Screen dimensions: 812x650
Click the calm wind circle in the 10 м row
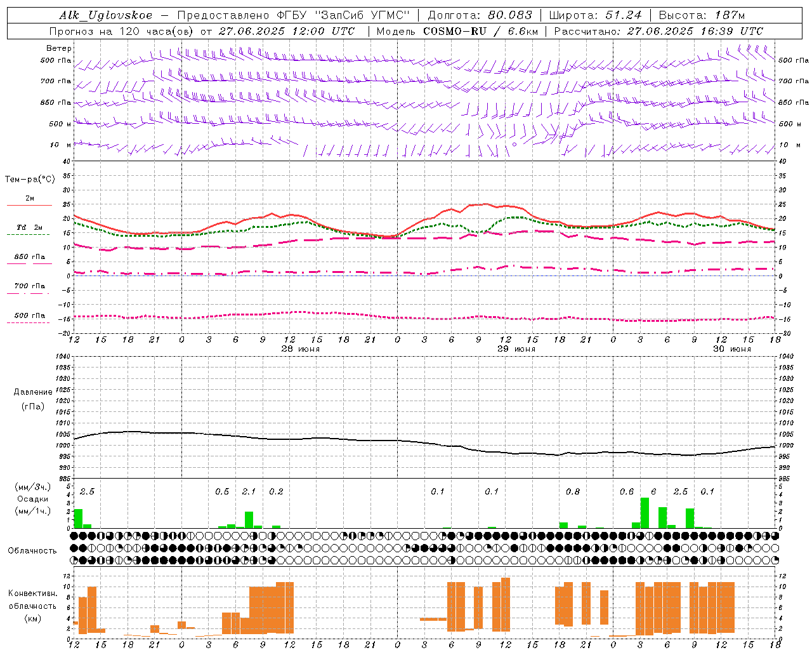coord(514,145)
